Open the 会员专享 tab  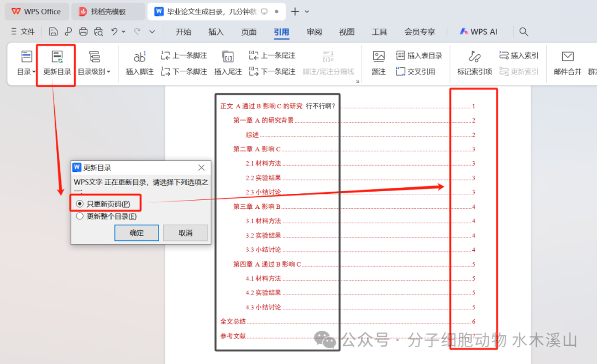coord(420,32)
